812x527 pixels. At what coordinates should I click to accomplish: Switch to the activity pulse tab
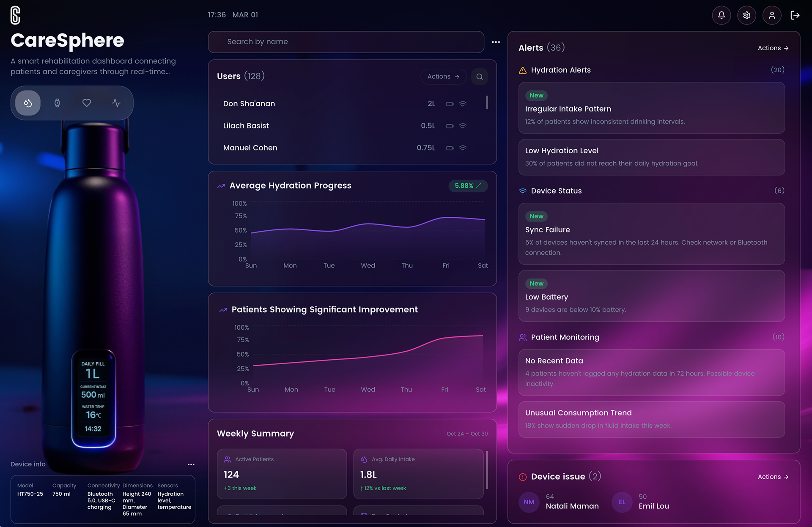(116, 103)
